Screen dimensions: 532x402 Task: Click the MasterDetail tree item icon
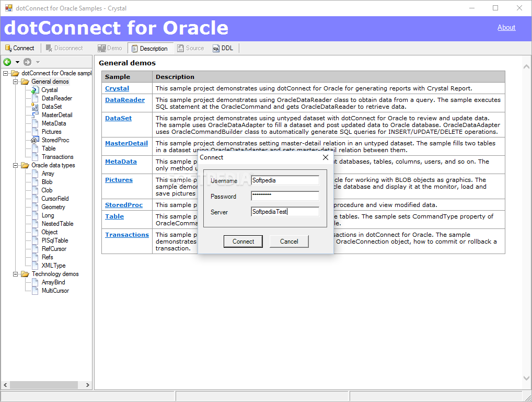(35, 115)
